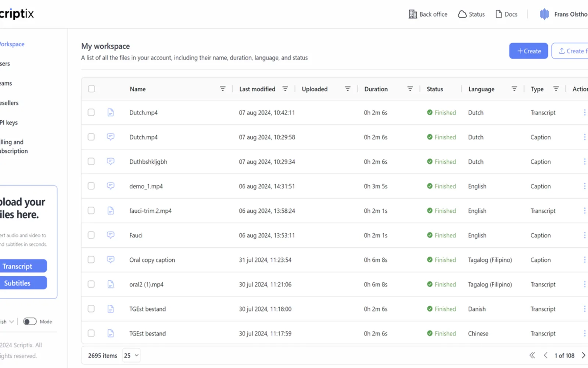
Task: Open the Status cloud link
Action: pyautogui.click(x=471, y=14)
